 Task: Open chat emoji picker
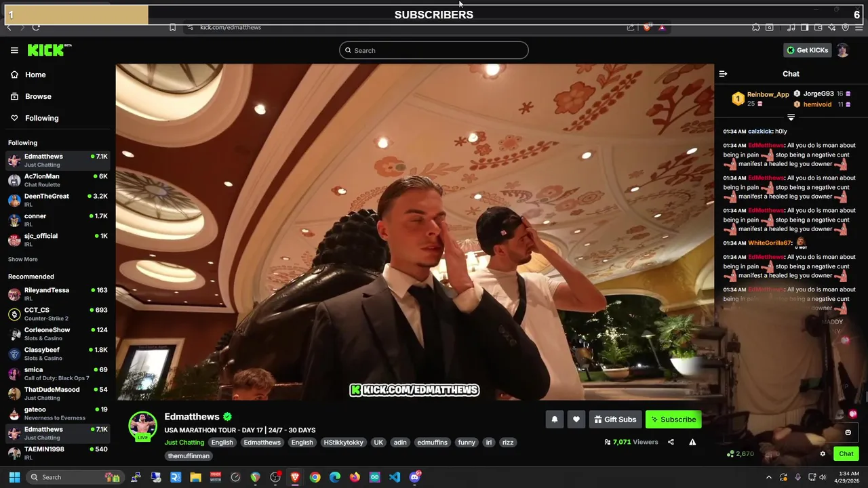coord(848,432)
